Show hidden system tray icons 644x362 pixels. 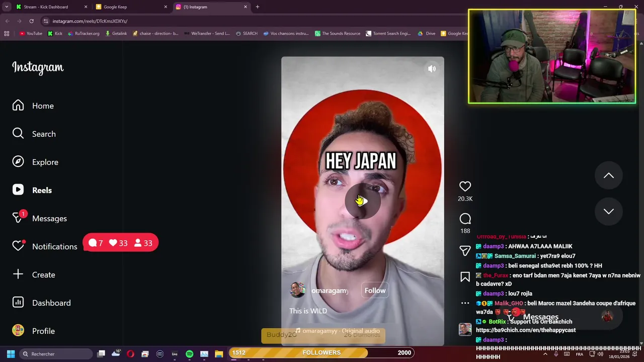(x=545, y=354)
